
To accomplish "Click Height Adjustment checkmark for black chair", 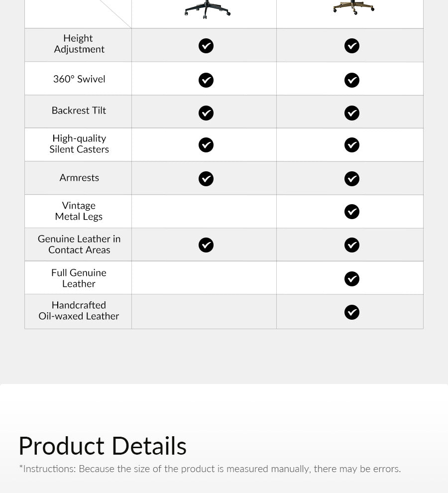I will pyautogui.click(x=206, y=46).
